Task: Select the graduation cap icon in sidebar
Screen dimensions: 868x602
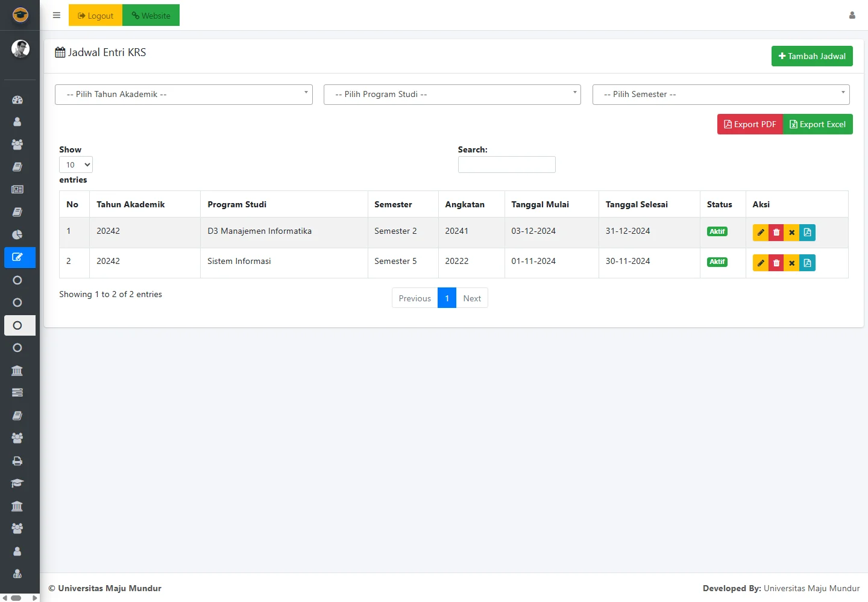Action: pos(17,483)
